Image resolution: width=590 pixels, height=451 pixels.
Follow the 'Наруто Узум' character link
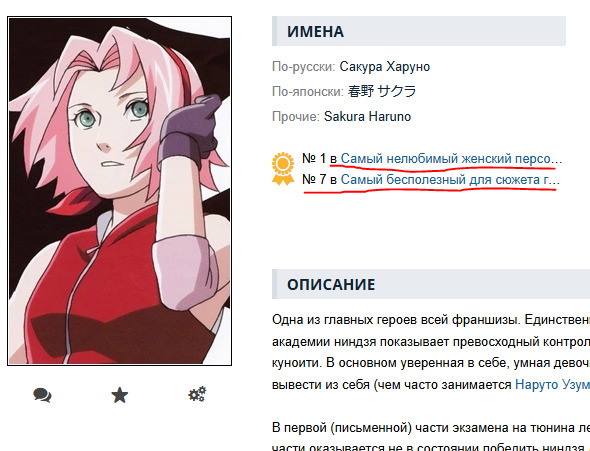coord(552,384)
